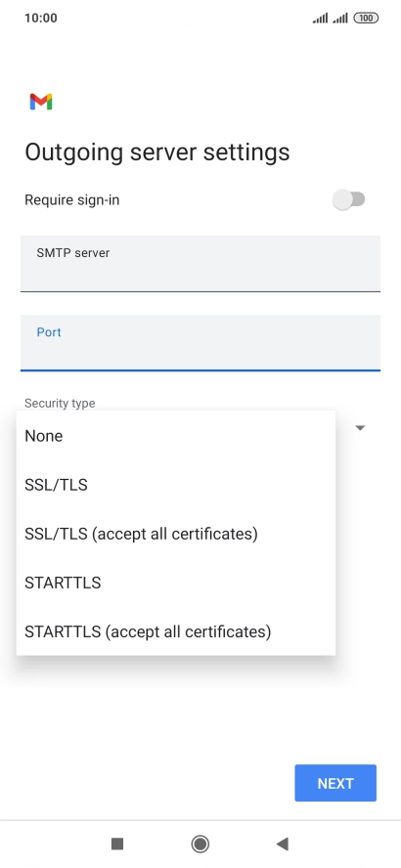This screenshot has height=868, width=401.
Task: Collapse the Security type dropdown arrow
Action: click(x=360, y=428)
